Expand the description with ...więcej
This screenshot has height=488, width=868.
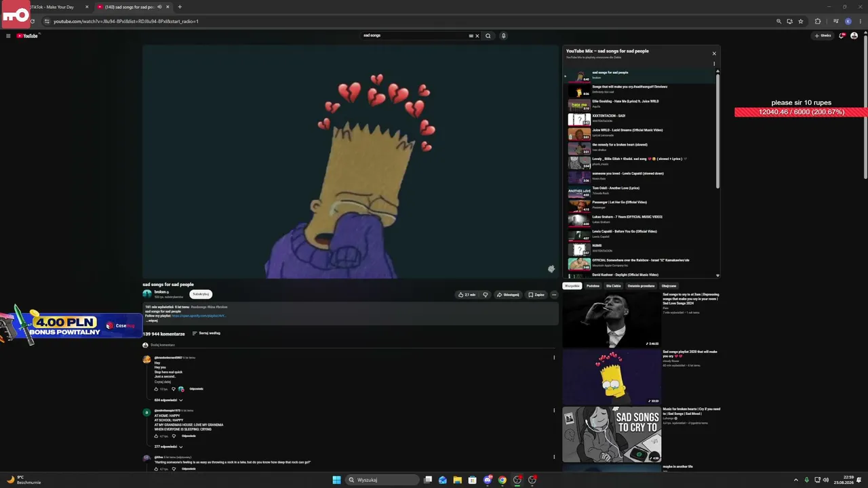tap(152, 321)
